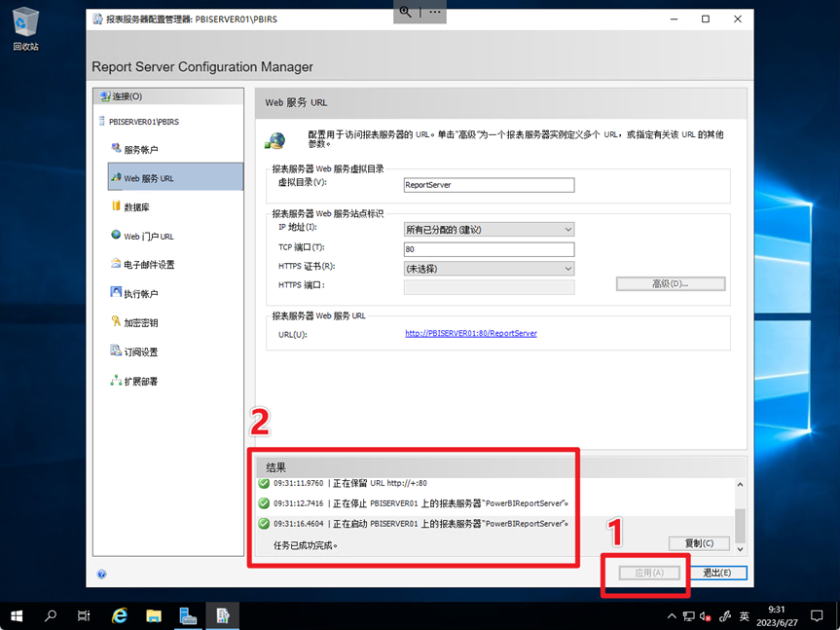Click the 复制 button in results

point(699,543)
